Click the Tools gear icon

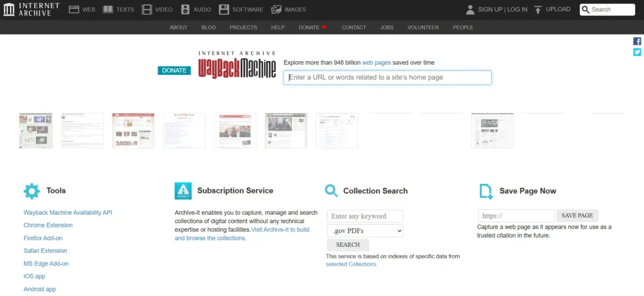point(31,191)
